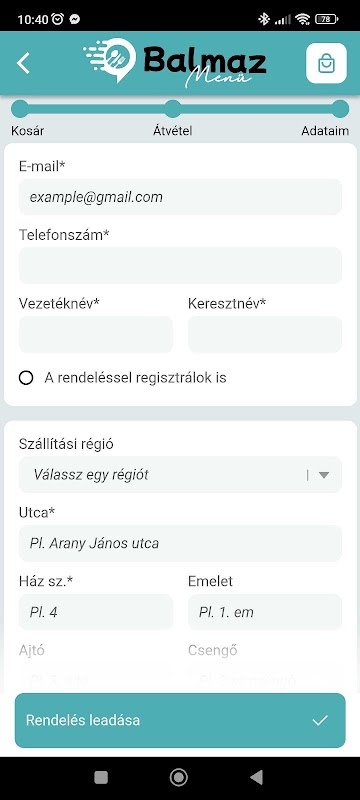
Task: Click the Vezetéknév text field
Action: (96, 334)
